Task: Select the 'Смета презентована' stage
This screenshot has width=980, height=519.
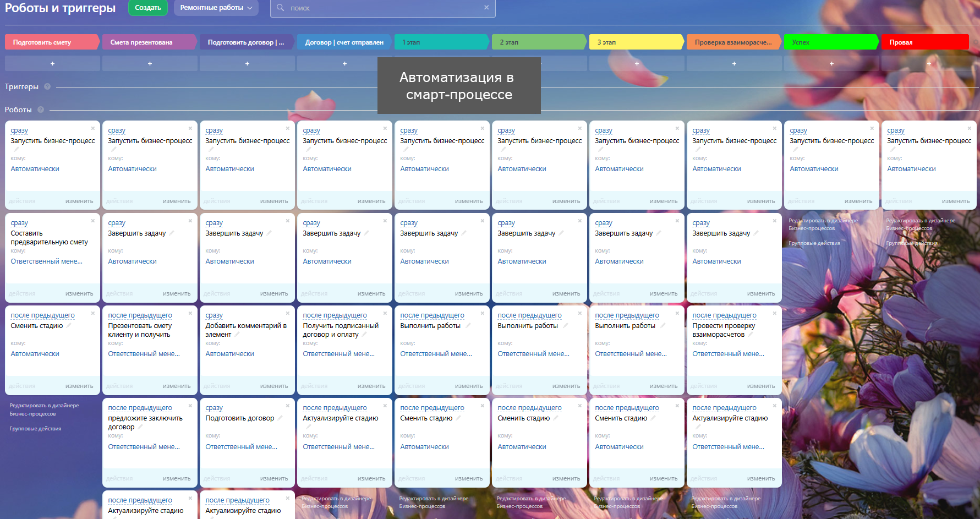Action: click(150, 42)
